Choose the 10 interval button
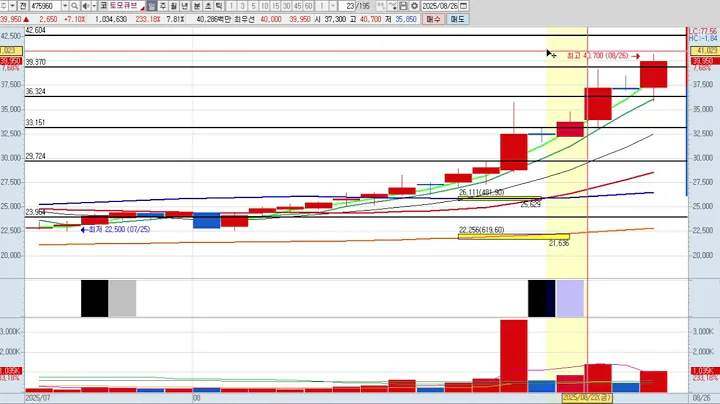Screen dimensions: 720x404 (x=264, y=6)
